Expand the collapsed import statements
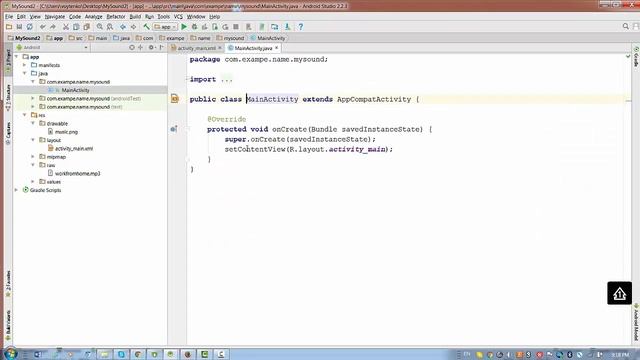Screen dimensions: 640x360 tap(227, 79)
